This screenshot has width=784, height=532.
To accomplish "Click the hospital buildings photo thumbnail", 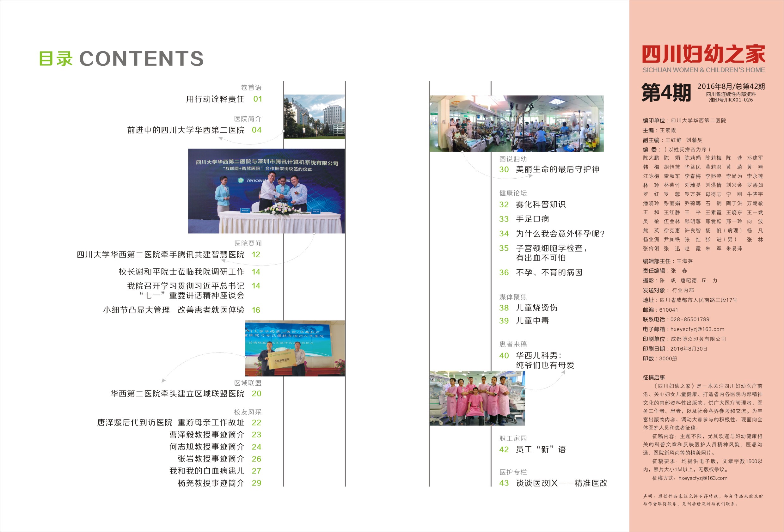I will [x=315, y=117].
